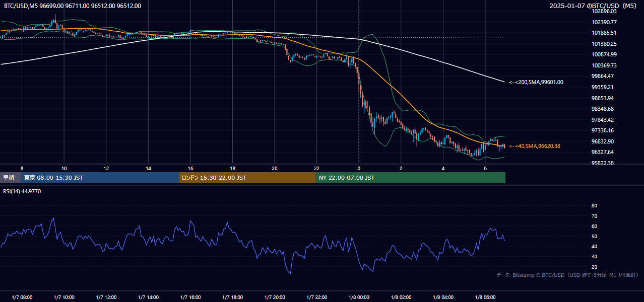Click hour tick 12 under the price chart
Viewport: 644px width, 302px height.
pyautogui.click(x=106, y=168)
